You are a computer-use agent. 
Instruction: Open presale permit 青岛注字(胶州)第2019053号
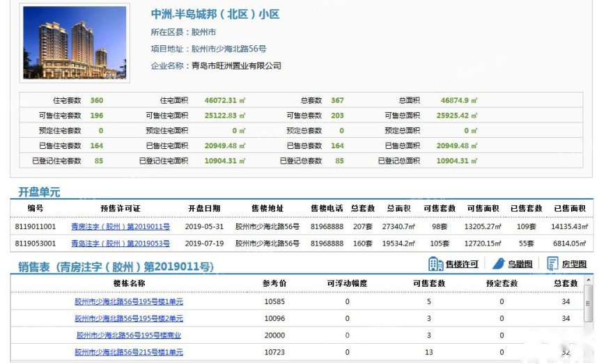pyautogui.click(x=120, y=244)
